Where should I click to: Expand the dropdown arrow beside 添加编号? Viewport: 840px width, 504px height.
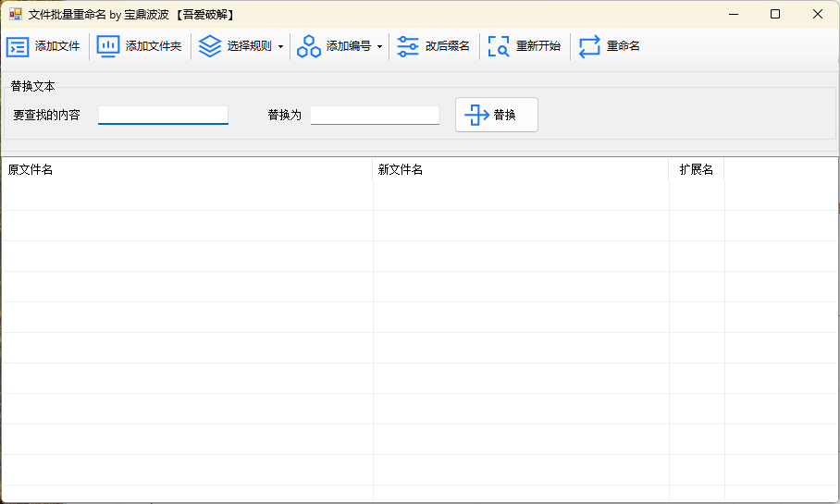coord(379,46)
